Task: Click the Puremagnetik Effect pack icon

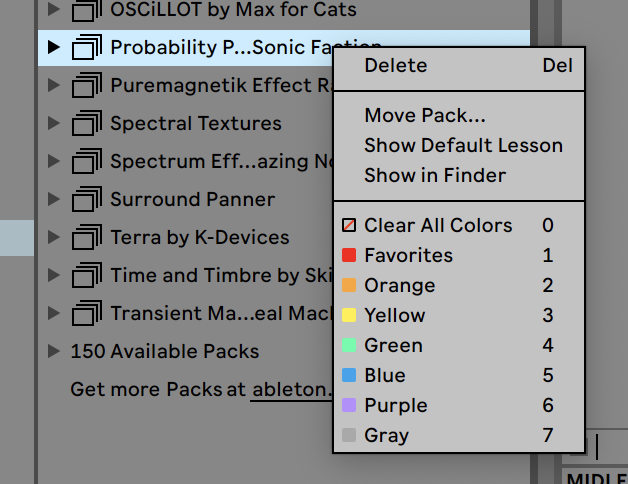Action: coord(87,85)
